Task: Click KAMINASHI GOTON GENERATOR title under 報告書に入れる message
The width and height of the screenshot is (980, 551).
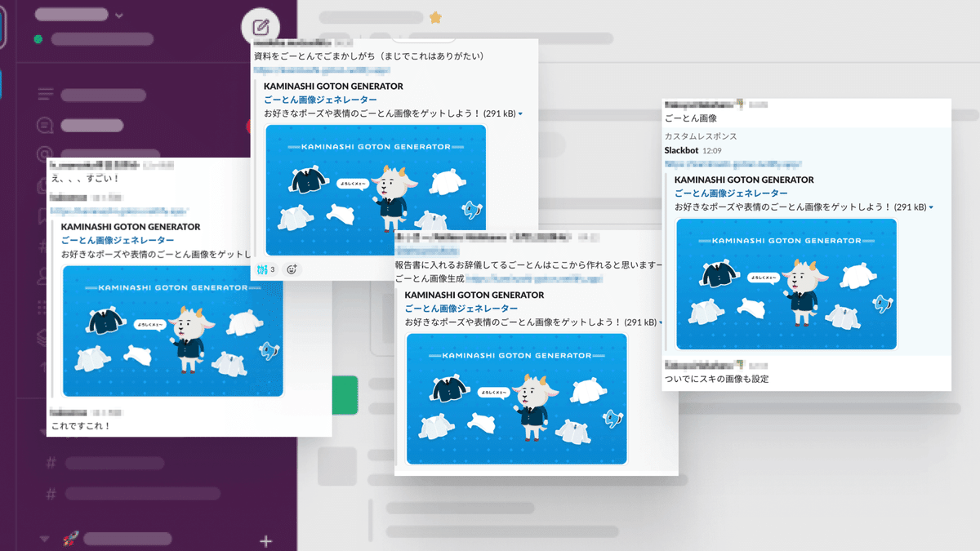Action: click(x=474, y=295)
